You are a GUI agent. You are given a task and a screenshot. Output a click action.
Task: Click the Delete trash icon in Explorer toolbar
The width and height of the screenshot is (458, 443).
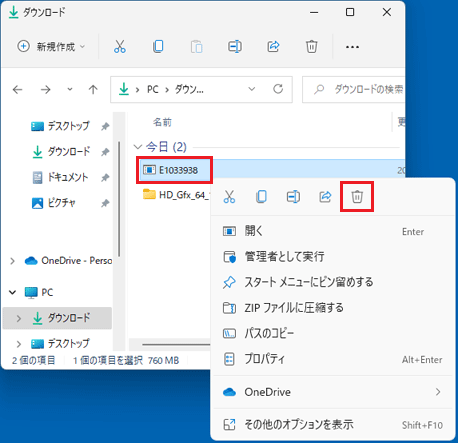312,46
